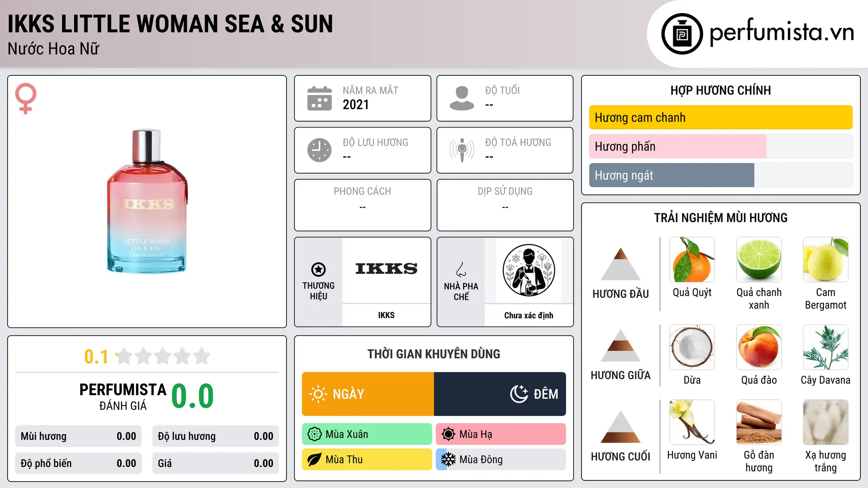Click the Hương cuối pyramid icon
Screen dimensions: 868x488
point(620,427)
